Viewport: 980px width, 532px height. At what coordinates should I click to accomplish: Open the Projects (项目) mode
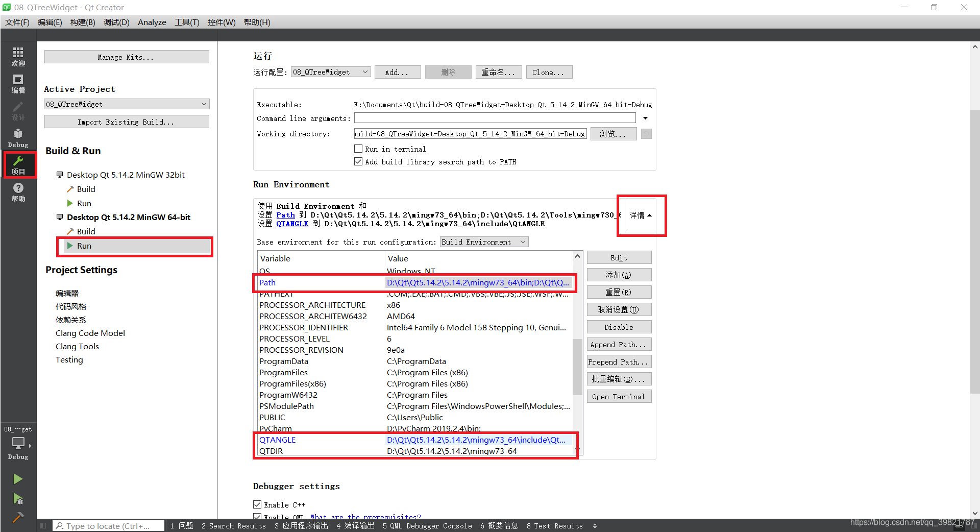coord(18,165)
